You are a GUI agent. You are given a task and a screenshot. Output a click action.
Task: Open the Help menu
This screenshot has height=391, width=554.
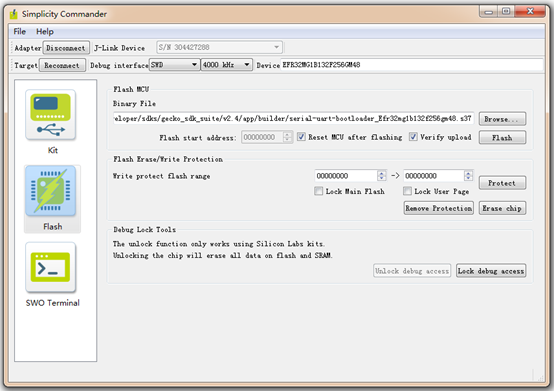[x=45, y=31]
